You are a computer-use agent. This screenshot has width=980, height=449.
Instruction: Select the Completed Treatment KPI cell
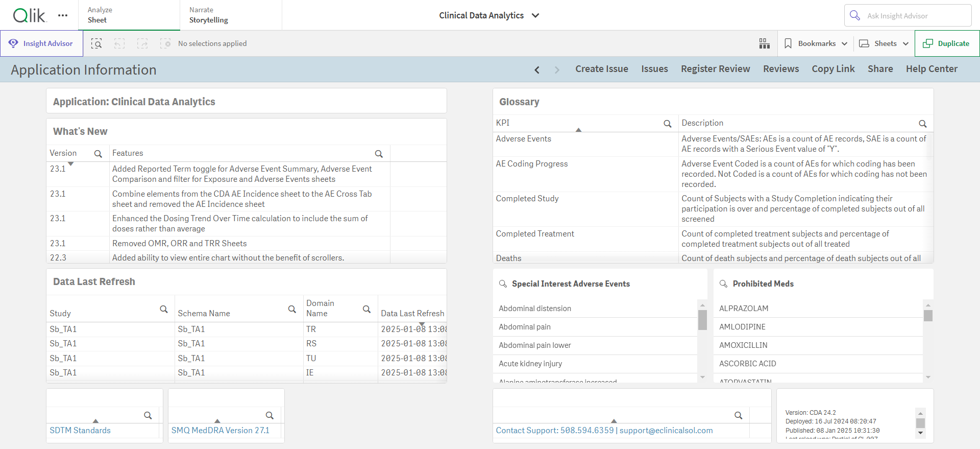tap(585, 239)
